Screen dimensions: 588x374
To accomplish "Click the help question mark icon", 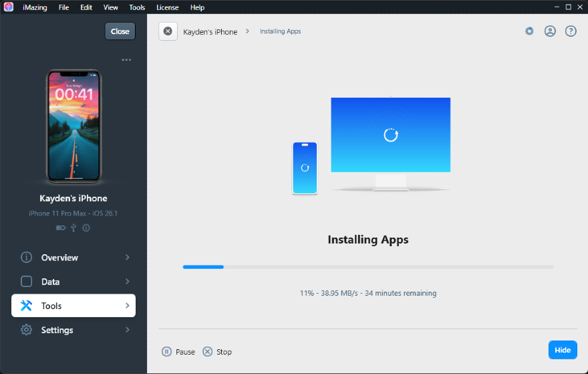I will click(571, 31).
